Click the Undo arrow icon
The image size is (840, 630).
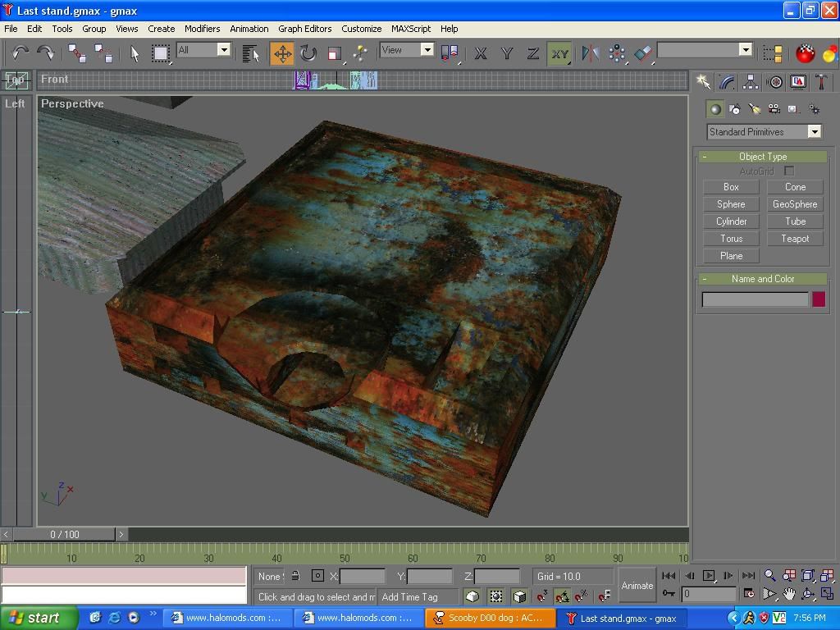point(20,52)
